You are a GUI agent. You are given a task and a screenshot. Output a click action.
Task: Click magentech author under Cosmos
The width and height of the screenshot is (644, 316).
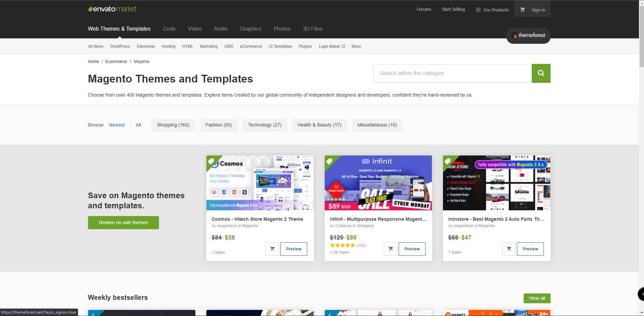(227, 226)
